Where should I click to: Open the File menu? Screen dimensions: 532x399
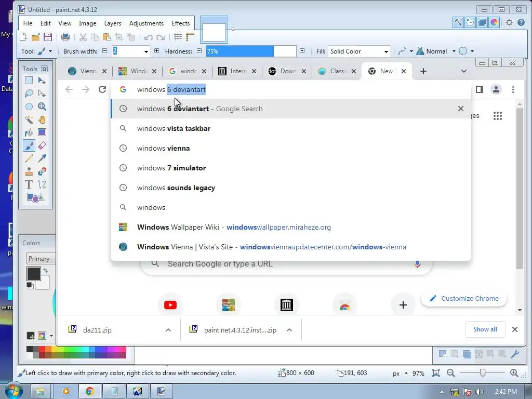(28, 23)
